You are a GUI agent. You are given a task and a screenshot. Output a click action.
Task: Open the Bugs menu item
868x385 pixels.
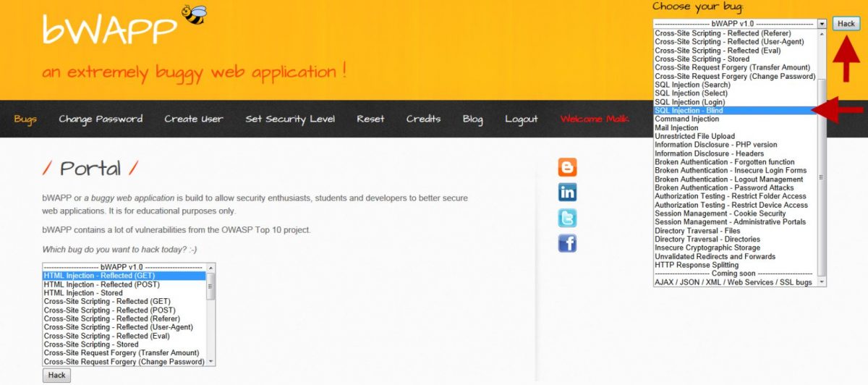[25, 119]
